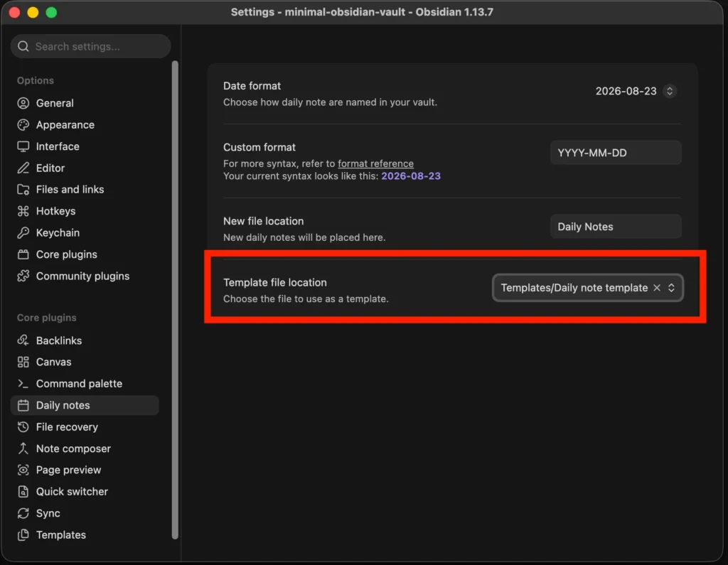Select Quick switcher in the sidebar

[x=85, y=492]
